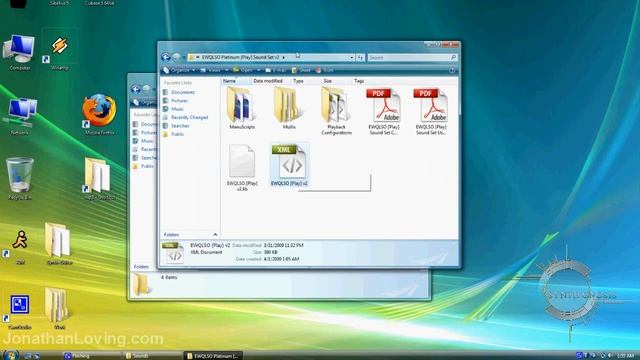This screenshot has height=360, width=640.
Task: Open Pictures link in front window Favorite Links
Action: pyautogui.click(x=176, y=100)
